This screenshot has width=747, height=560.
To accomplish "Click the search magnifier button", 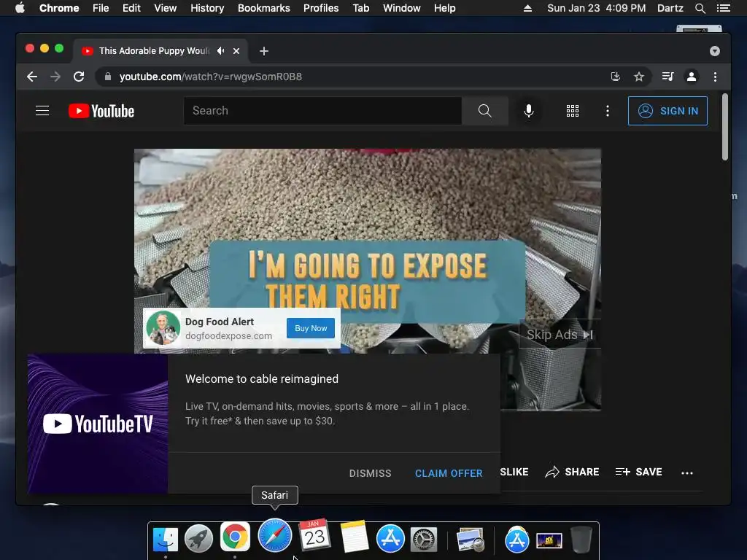I will point(484,111).
